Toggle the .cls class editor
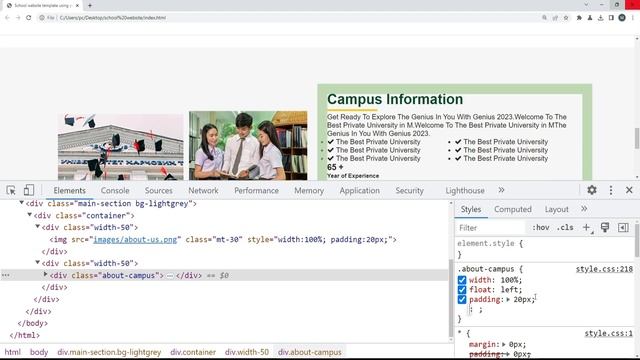The image size is (640, 360). [x=565, y=227]
